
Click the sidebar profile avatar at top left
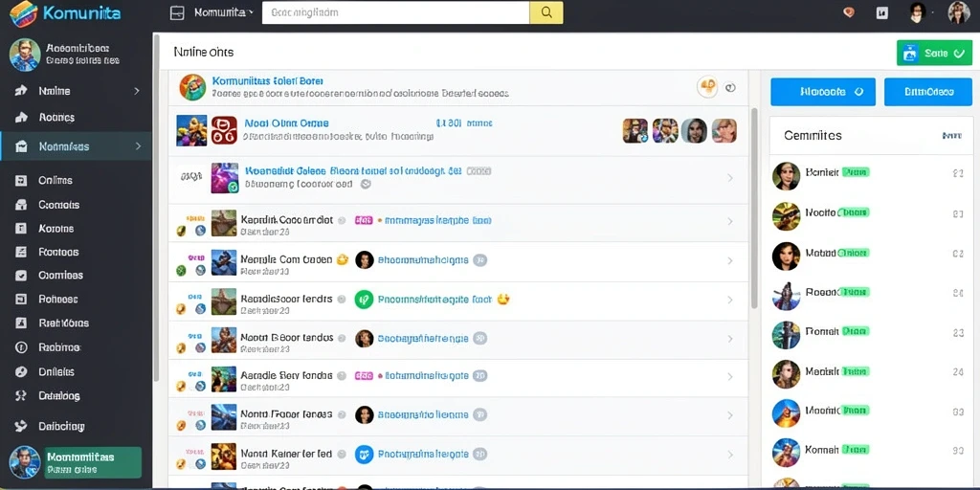click(x=25, y=55)
